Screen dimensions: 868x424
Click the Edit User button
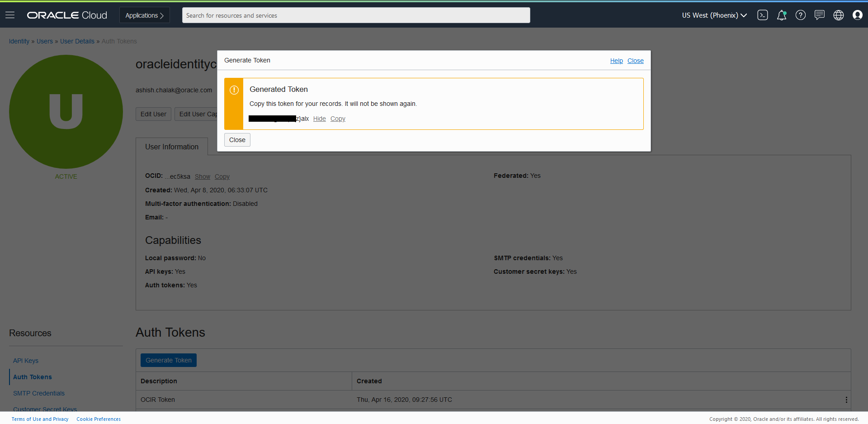(153, 114)
